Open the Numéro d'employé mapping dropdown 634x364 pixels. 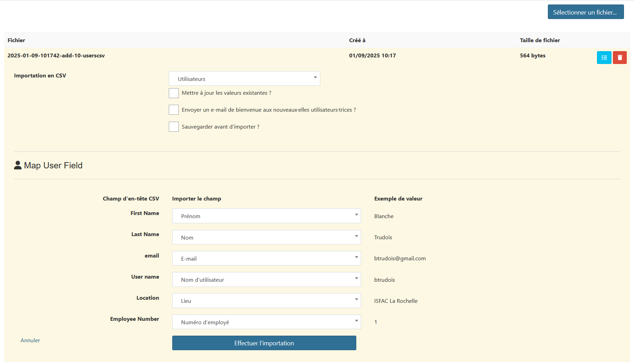coord(266,322)
